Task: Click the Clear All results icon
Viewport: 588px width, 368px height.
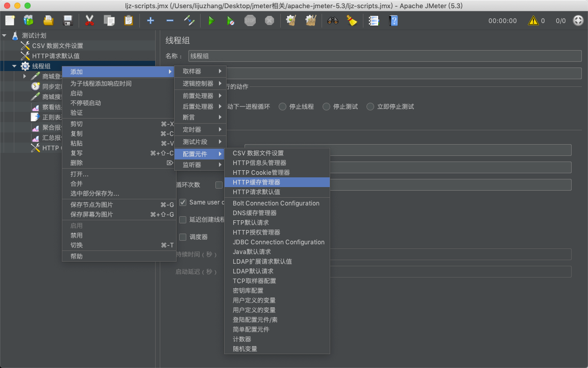Action: [x=311, y=20]
